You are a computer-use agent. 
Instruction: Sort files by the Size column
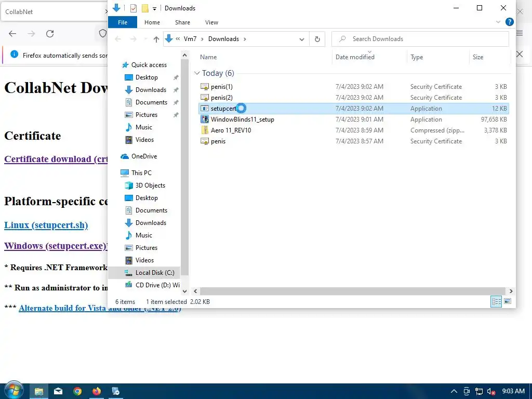(478, 57)
